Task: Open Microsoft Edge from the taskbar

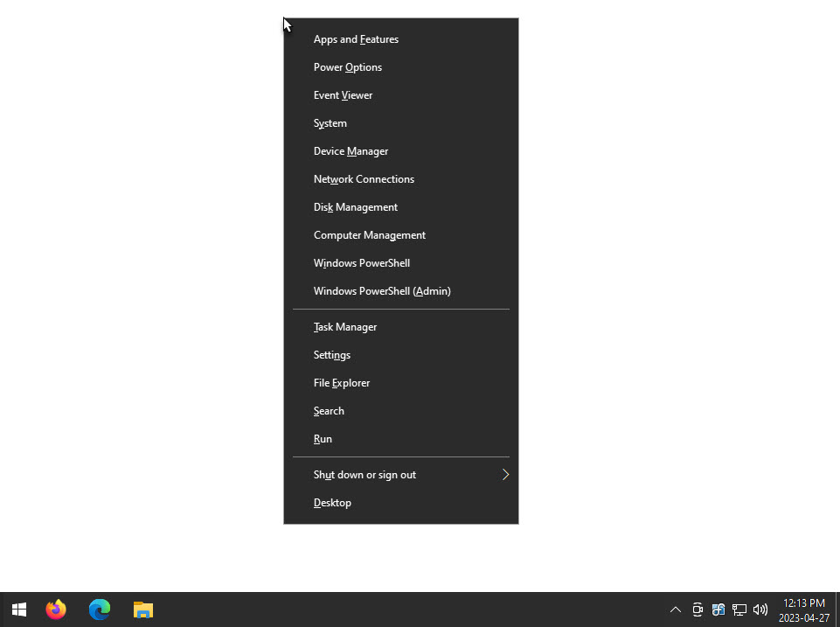Action: (x=100, y=610)
